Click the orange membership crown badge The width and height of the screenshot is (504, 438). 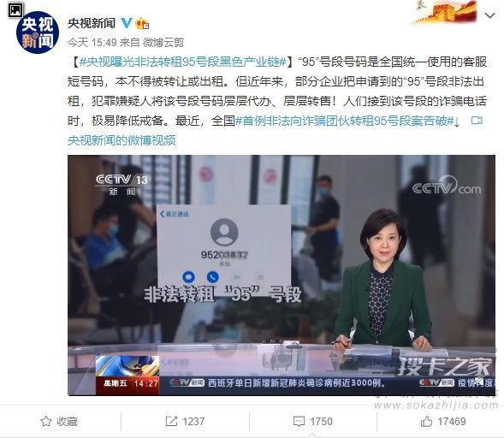coord(142,23)
